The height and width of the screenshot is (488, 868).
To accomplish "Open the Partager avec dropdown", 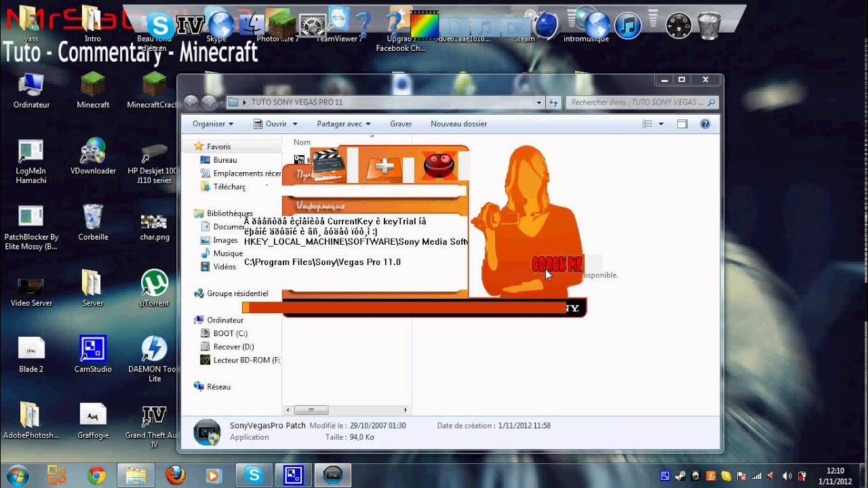I will (344, 124).
